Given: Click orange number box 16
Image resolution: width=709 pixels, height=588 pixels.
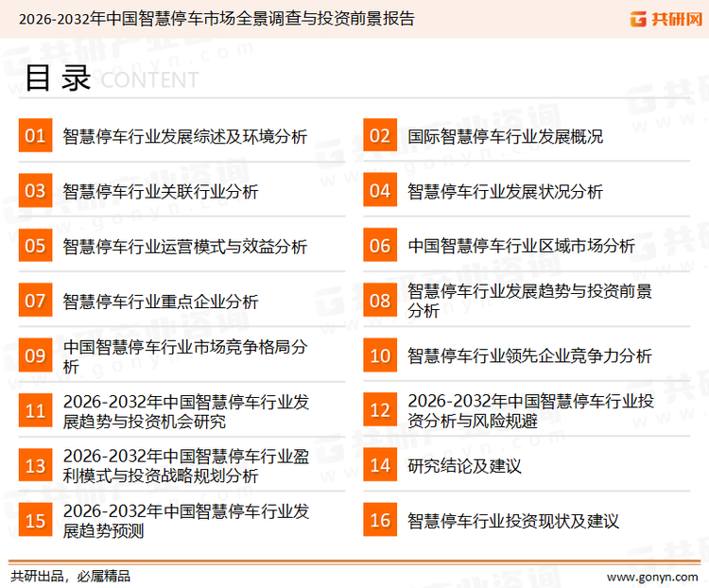Looking at the screenshot, I should [380, 520].
